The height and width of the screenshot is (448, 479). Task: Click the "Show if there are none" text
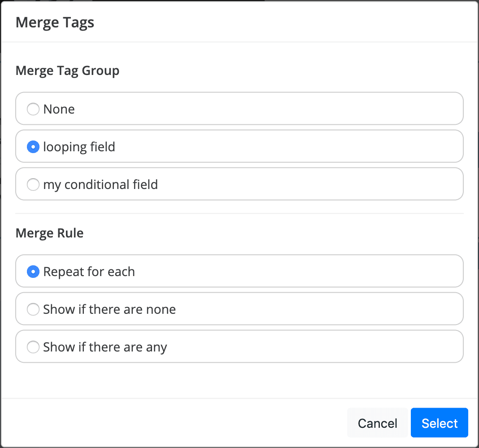109,309
